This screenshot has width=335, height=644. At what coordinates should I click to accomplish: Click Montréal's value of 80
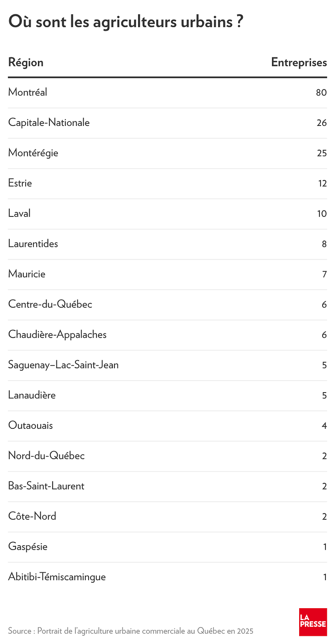[321, 93]
